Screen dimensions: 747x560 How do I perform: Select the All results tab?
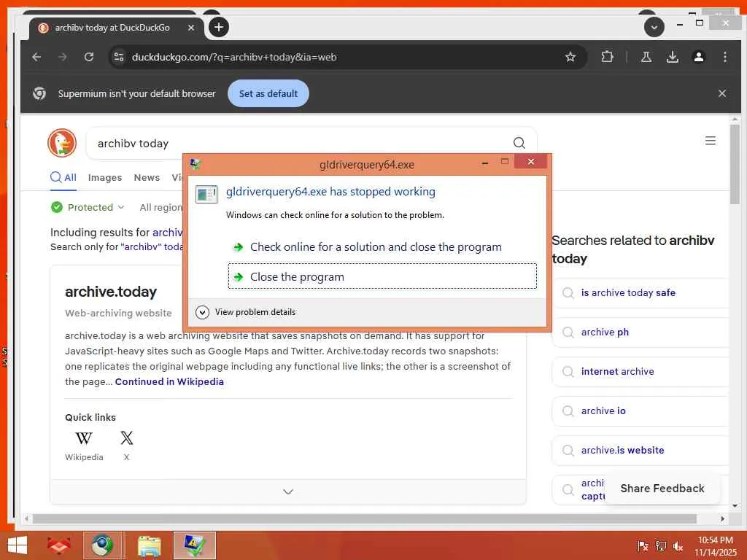(63, 178)
